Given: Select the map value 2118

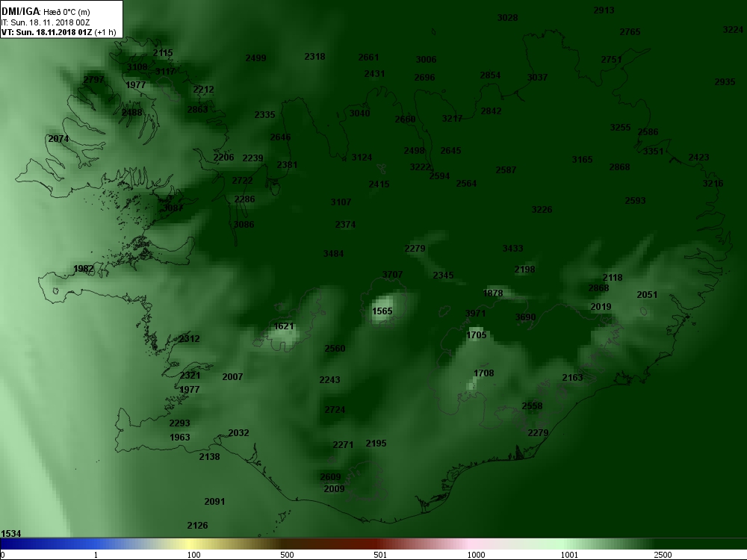Looking at the screenshot, I should point(613,278).
